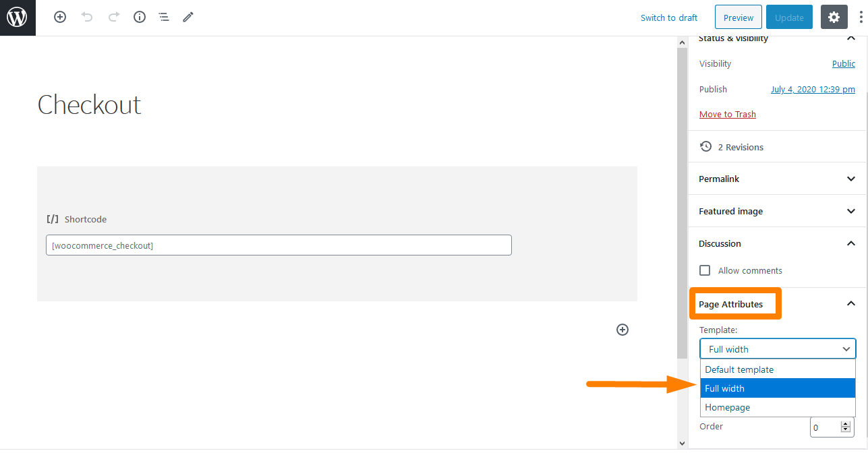Click the Preview button

pyautogui.click(x=739, y=18)
